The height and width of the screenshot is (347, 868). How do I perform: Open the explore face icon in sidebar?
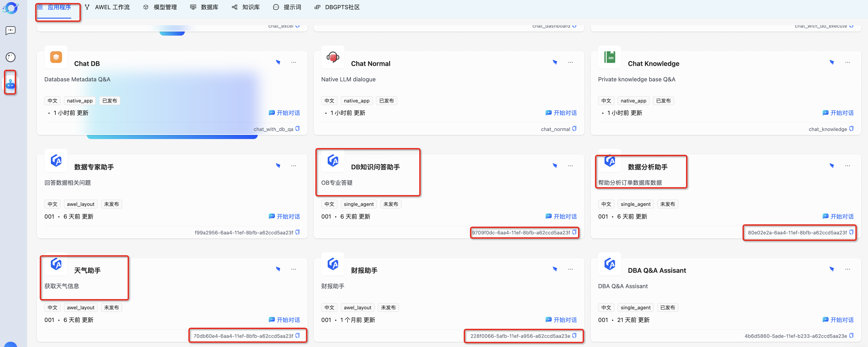pyautogui.click(x=10, y=57)
